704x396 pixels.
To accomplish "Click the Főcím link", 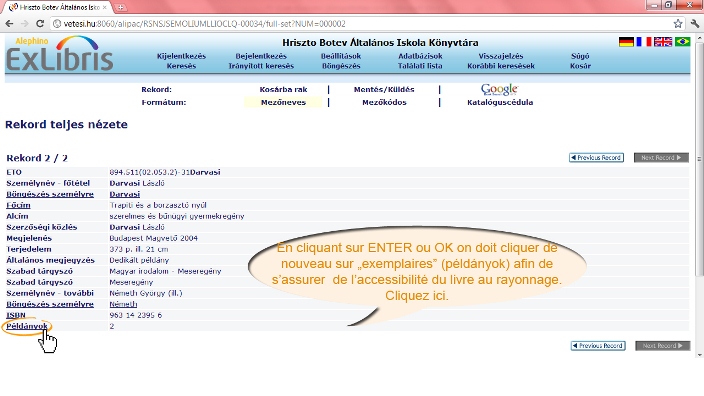I will tap(18, 205).
